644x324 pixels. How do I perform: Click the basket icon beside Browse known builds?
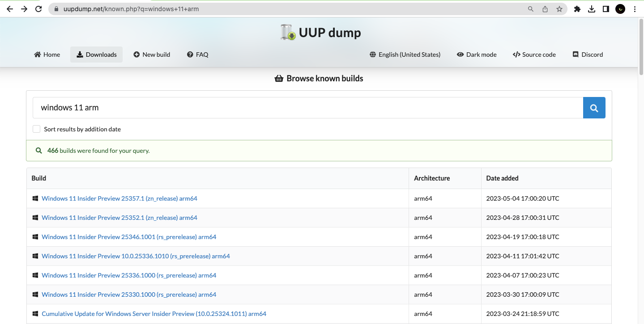pos(279,79)
